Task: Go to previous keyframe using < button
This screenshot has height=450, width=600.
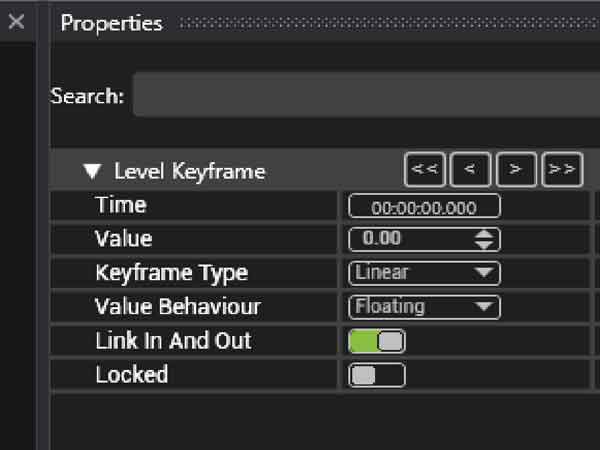Action: click(x=470, y=170)
